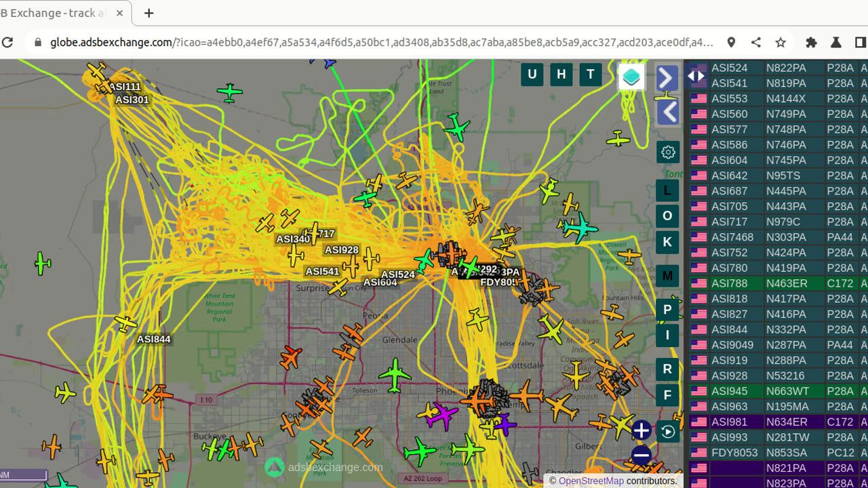Screen dimensions: 868x488
Task: Click the left arrow shrink sidebar button
Action: point(668,112)
